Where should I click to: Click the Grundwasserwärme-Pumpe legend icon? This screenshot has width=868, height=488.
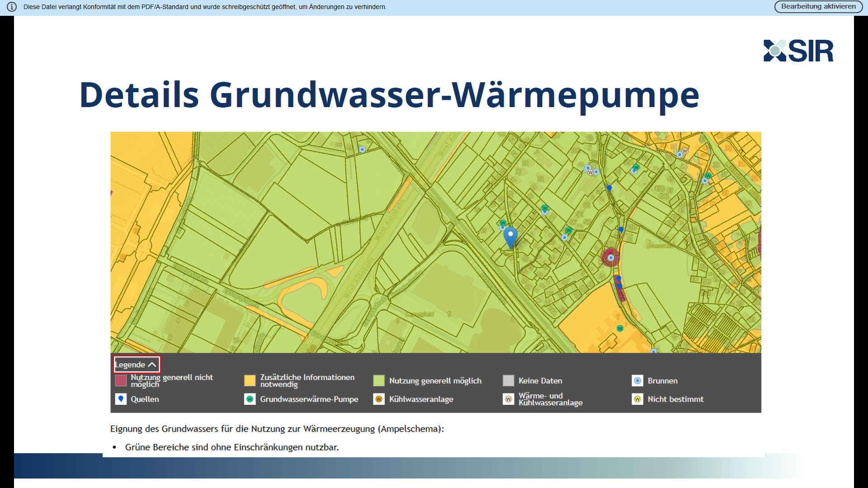[x=250, y=399]
